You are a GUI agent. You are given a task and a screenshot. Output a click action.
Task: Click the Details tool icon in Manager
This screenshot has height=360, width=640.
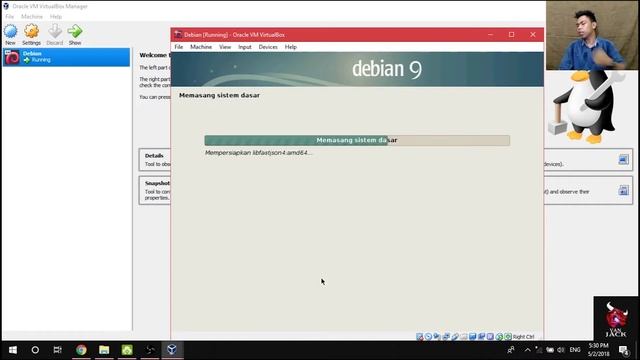pyautogui.click(x=623, y=160)
